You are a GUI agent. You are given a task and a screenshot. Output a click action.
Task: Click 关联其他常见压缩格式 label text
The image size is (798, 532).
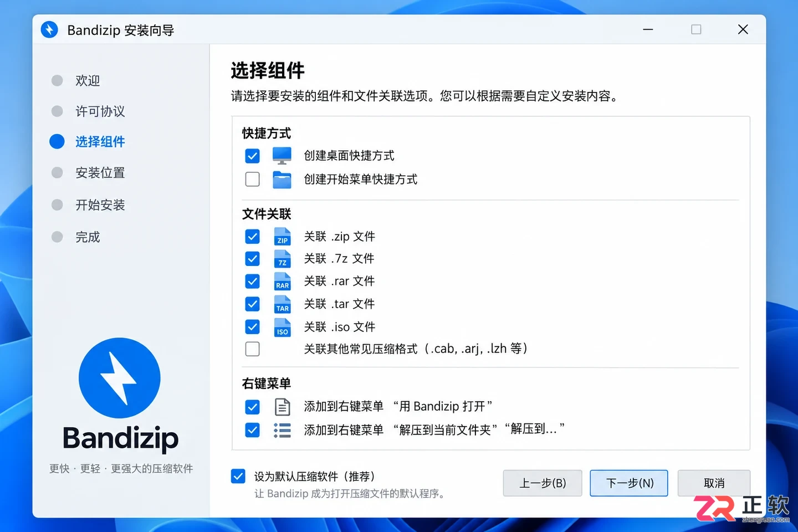(416, 349)
